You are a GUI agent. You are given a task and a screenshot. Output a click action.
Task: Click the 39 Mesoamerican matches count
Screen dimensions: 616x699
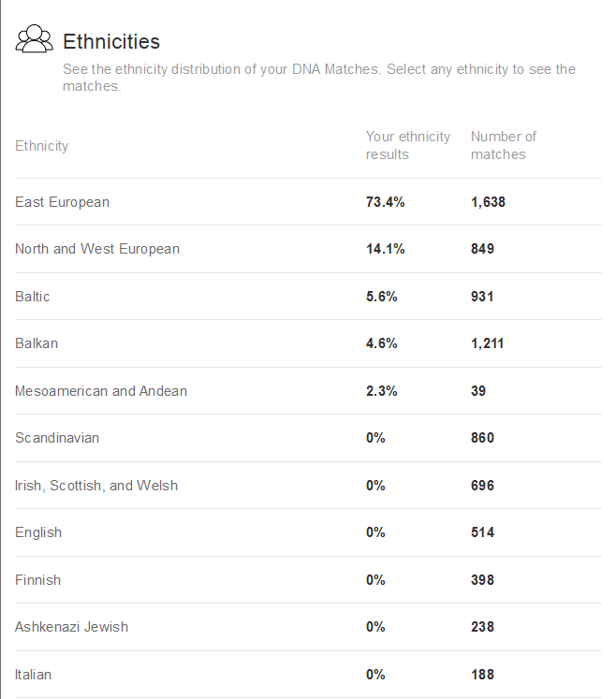coord(478,391)
